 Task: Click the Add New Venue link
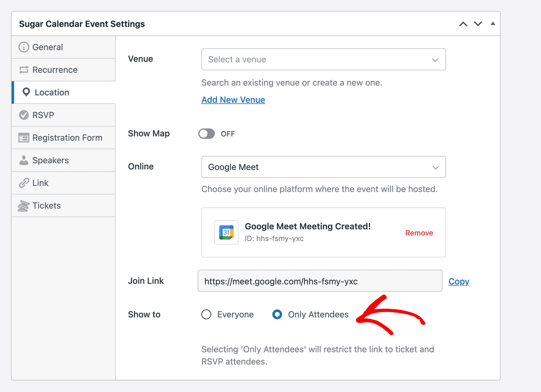pos(233,100)
